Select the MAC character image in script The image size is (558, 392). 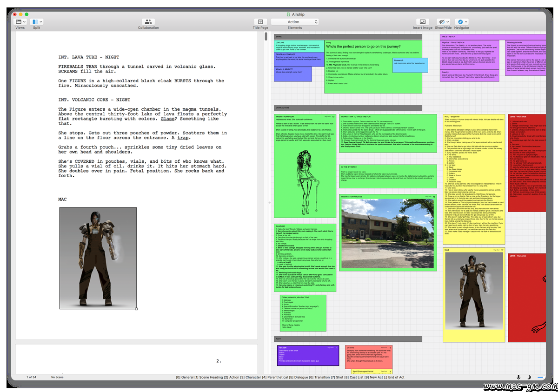pos(98,258)
